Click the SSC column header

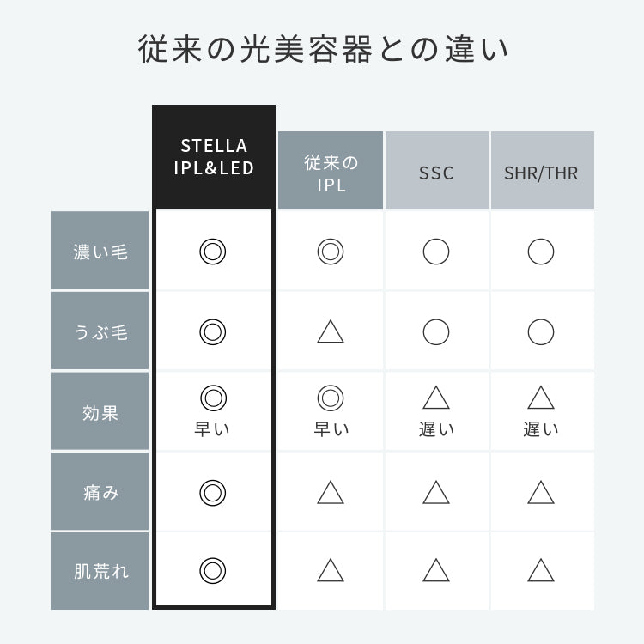coord(436,172)
